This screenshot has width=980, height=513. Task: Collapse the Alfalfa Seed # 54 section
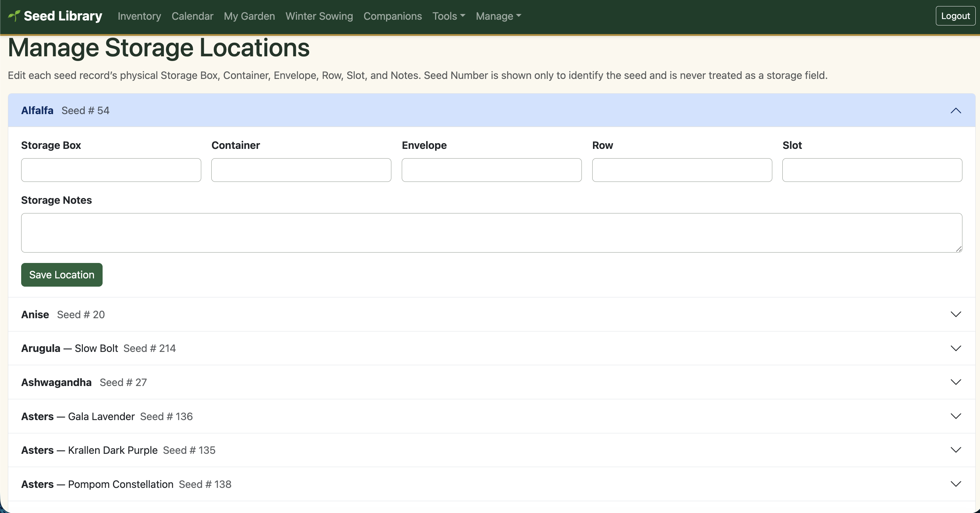pos(491,110)
